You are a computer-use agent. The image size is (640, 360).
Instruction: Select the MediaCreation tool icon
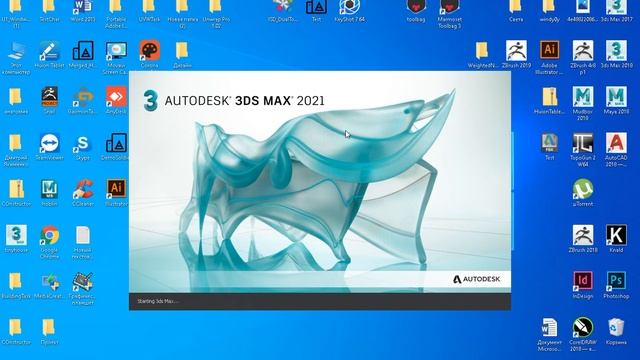[x=49, y=285]
